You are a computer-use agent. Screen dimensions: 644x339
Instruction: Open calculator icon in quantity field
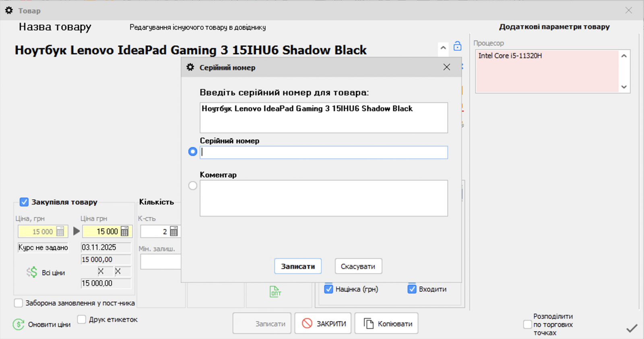(x=174, y=232)
